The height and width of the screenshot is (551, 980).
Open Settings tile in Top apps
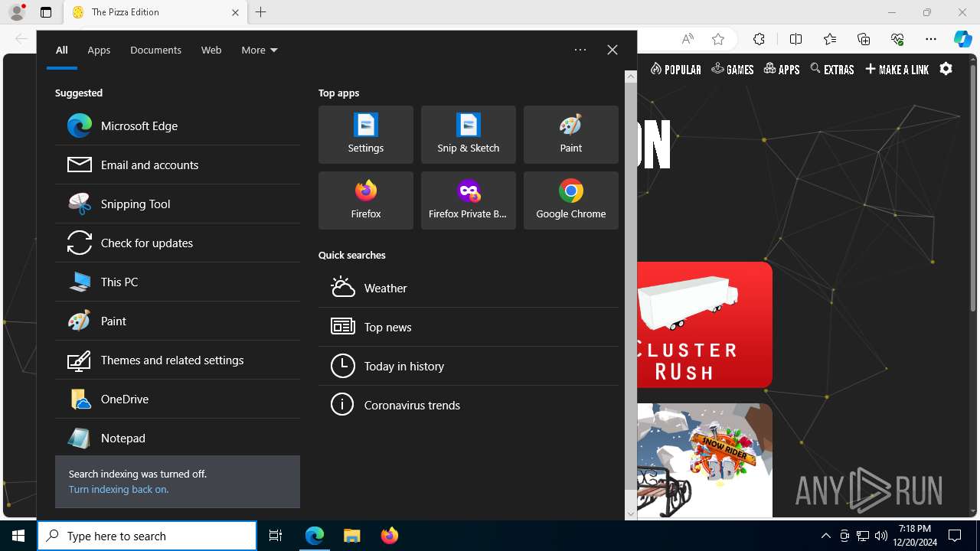point(366,135)
